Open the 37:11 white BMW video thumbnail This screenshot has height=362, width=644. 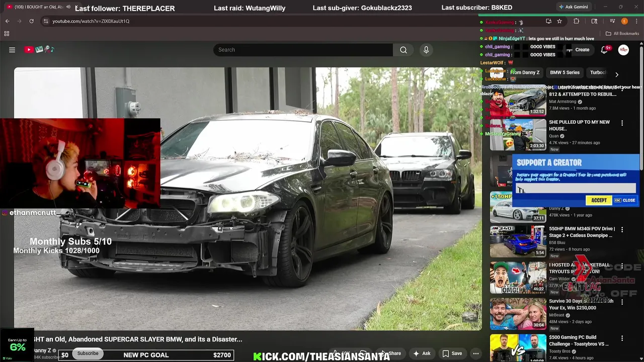point(518,207)
